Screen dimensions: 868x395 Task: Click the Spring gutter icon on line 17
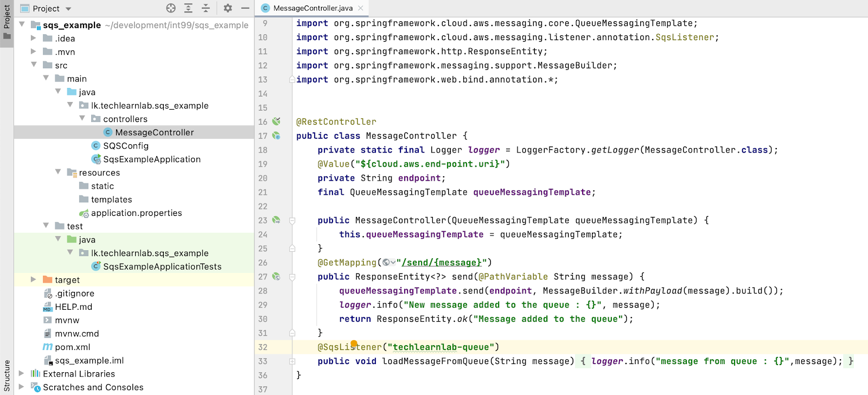coord(276,136)
